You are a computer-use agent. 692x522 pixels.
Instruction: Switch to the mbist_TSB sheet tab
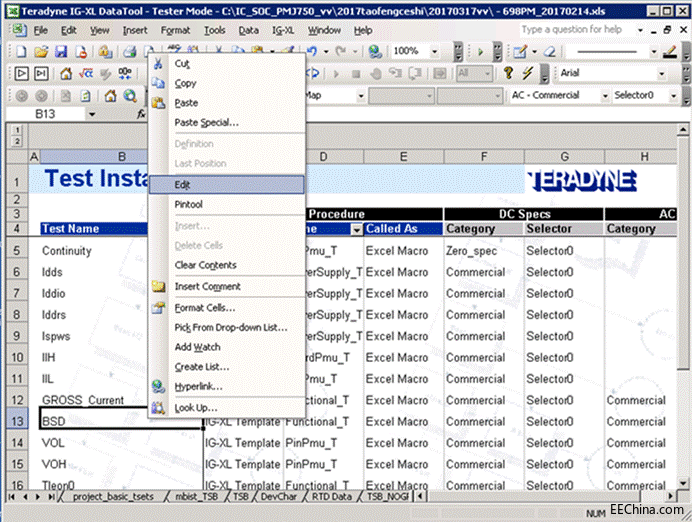coord(196,497)
